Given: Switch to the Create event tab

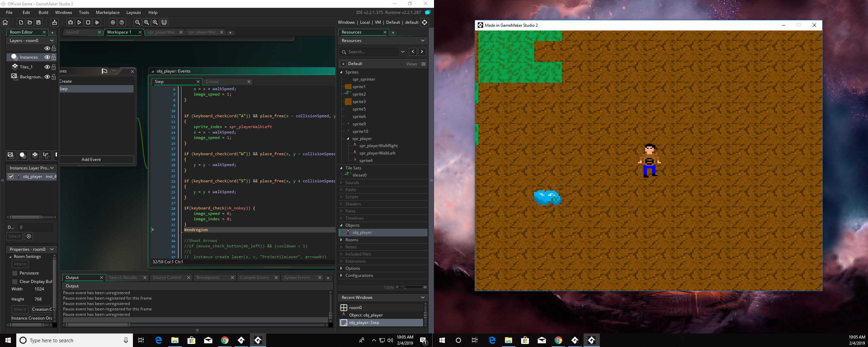Looking at the screenshot, I should pyautogui.click(x=212, y=81).
